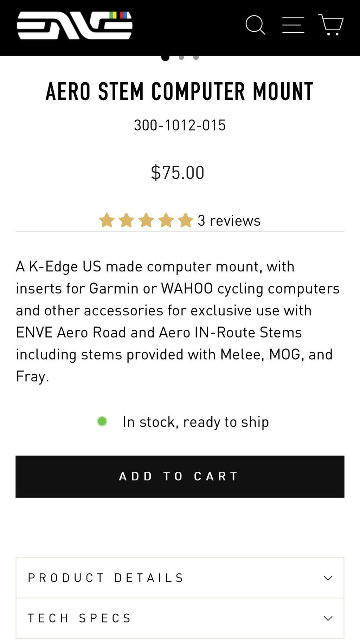Add the computer mount to cart
Viewport: 360px width, 644px height.
[x=180, y=476]
